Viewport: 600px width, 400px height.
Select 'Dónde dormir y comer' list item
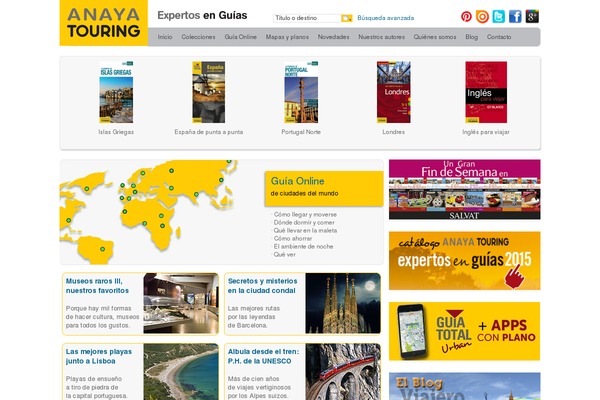coord(304,222)
